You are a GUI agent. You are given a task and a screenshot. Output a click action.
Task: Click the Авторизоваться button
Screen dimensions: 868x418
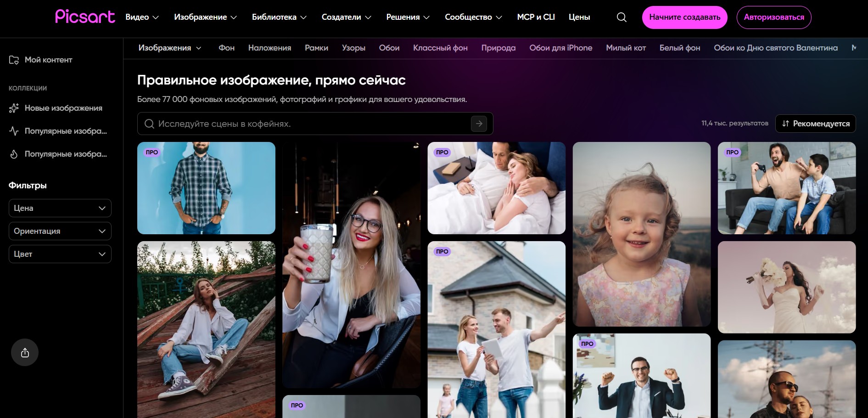point(774,17)
